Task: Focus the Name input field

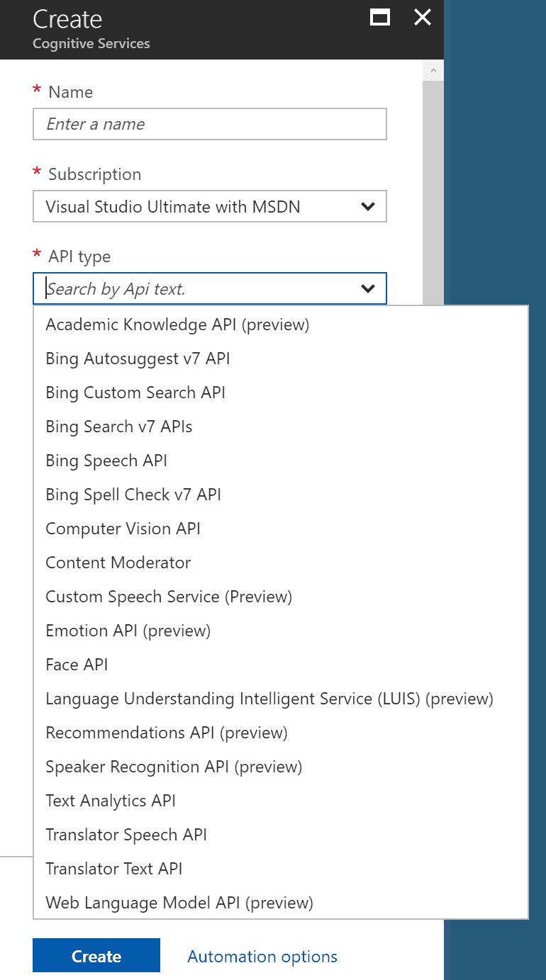Action: point(210,124)
